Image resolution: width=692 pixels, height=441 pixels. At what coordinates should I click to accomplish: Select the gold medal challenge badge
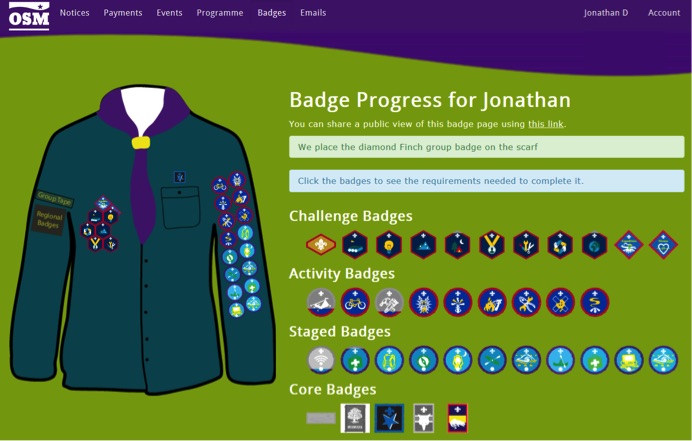pyautogui.click(x=492, y=245)
